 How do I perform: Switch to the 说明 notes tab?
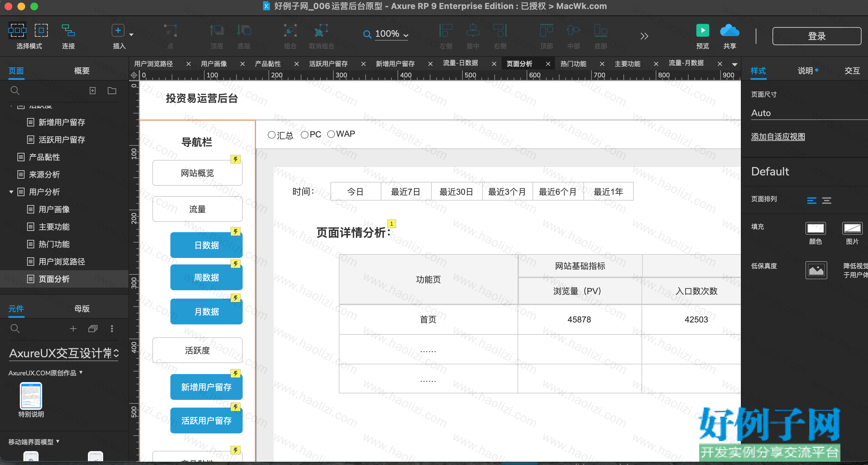click(x=805, y=71)
